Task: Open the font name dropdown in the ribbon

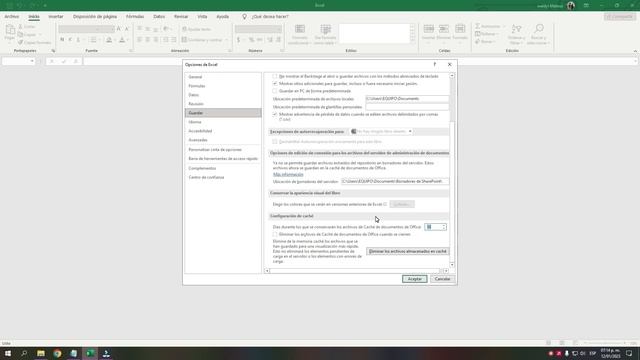Action: 97,29
